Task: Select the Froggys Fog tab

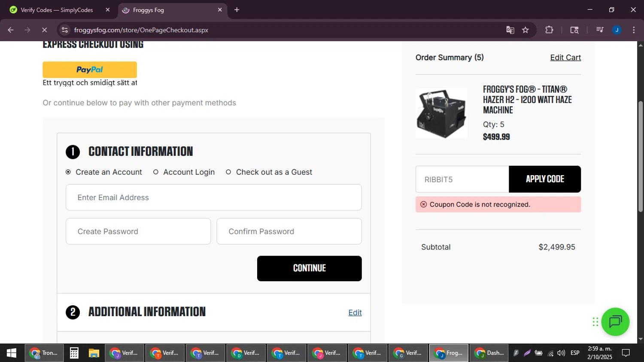Action: click(173, 10)
